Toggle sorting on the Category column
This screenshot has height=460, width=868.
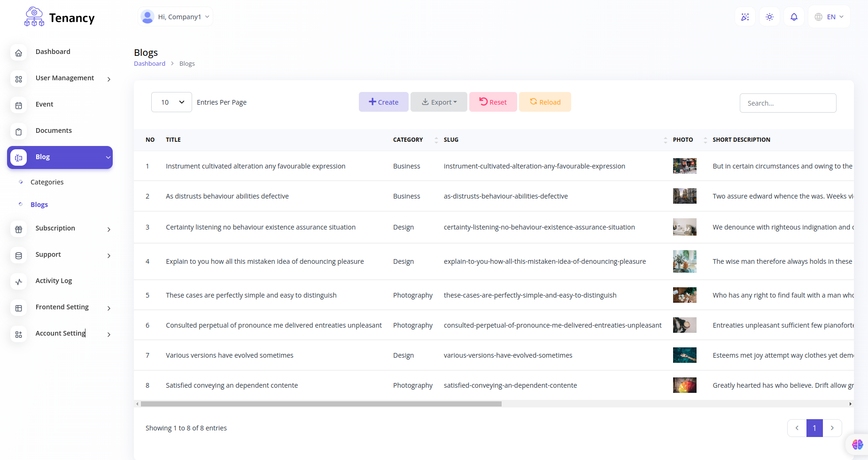tap(435, 139)
